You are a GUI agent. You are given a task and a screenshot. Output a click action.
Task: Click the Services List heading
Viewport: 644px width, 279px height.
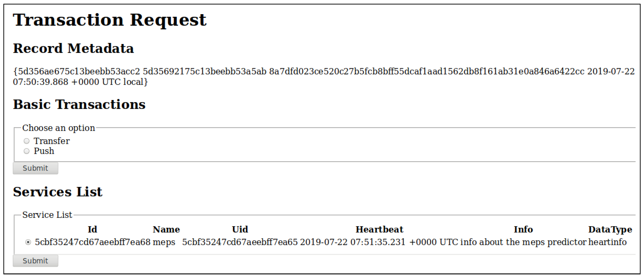57,192
